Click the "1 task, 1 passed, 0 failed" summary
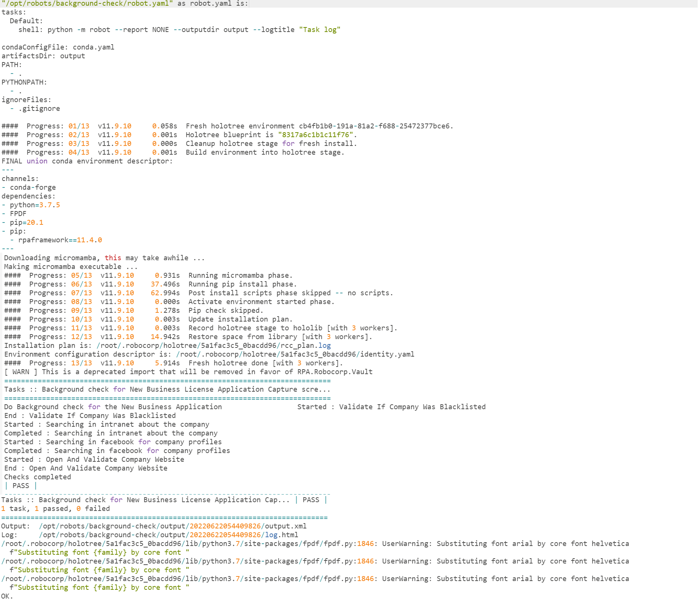This screenshot has width=700, height=602. 56,509
